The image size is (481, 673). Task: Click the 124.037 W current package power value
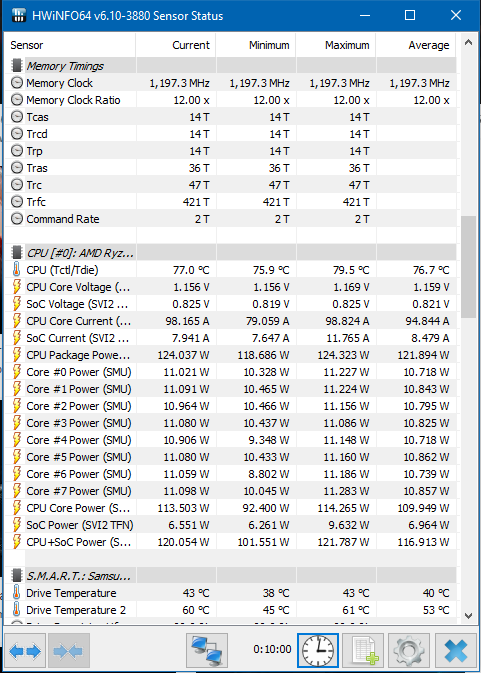point(183,355)
